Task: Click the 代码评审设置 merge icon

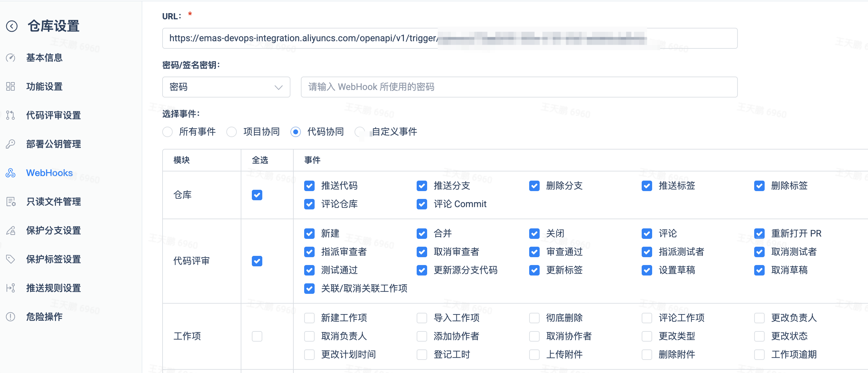Action: tap(10, 115)
